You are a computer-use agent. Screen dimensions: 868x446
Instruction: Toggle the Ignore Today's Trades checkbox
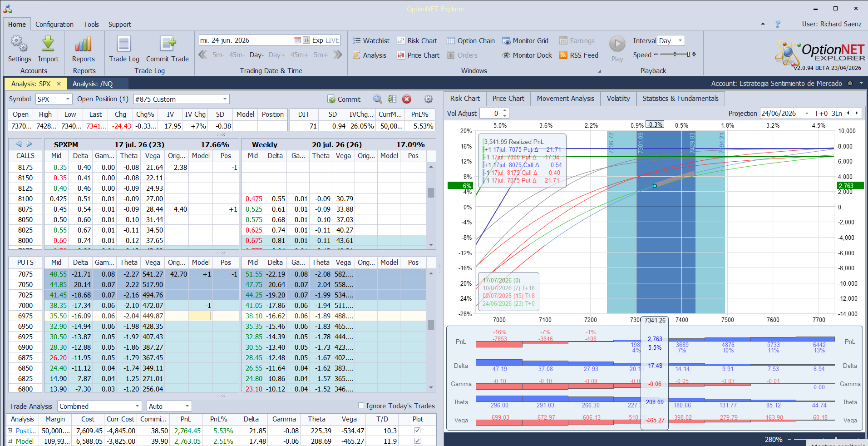pos(361,406)
